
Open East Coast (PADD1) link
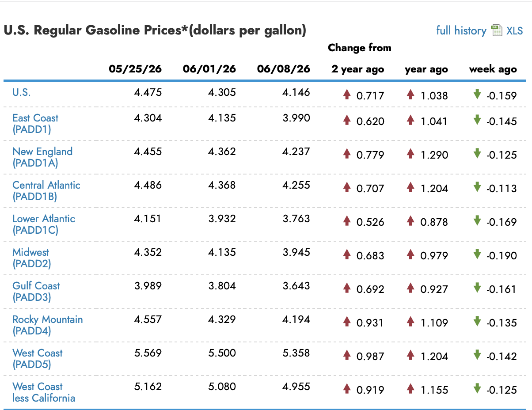pos(35,124)
